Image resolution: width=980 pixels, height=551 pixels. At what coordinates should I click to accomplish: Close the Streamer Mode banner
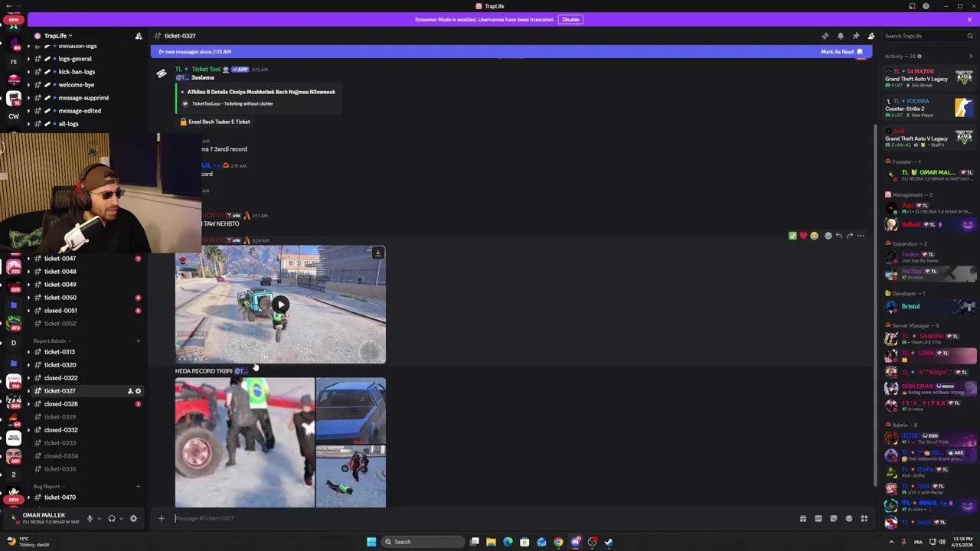point(969,19)
